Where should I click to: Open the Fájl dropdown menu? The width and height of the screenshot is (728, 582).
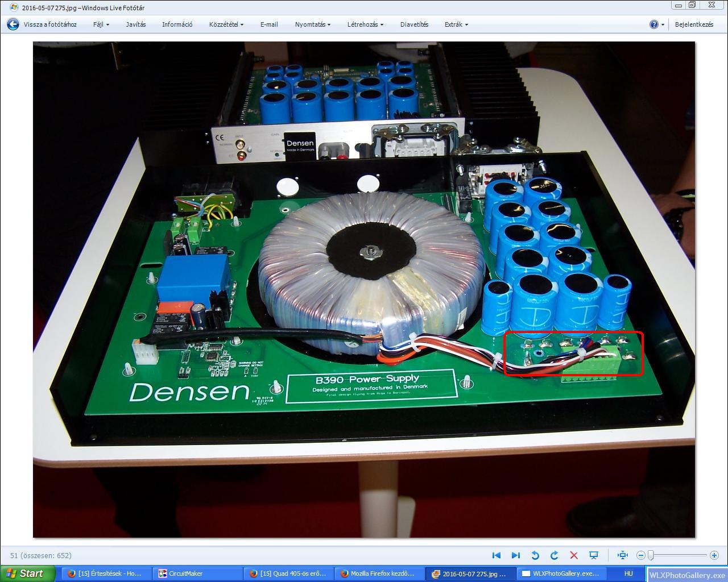(101, 24)
